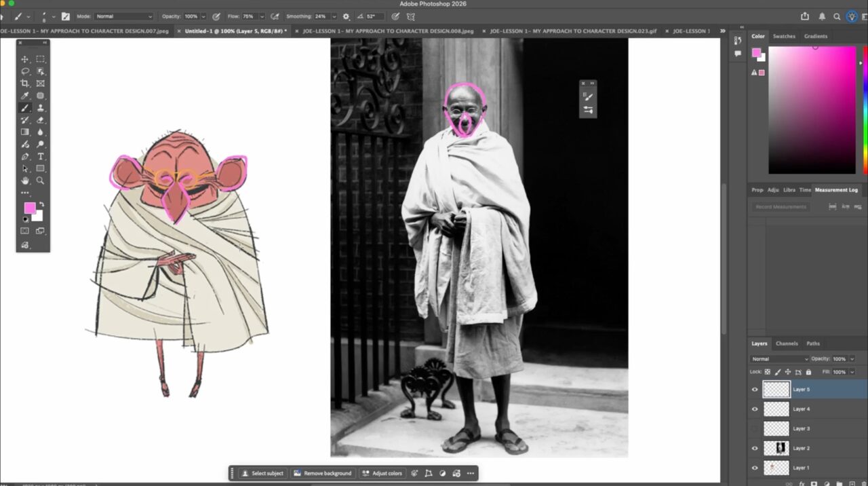The height and width of the screenshot is (486, 868).
Task: Select the Crop tool
Action: point(25,83)
